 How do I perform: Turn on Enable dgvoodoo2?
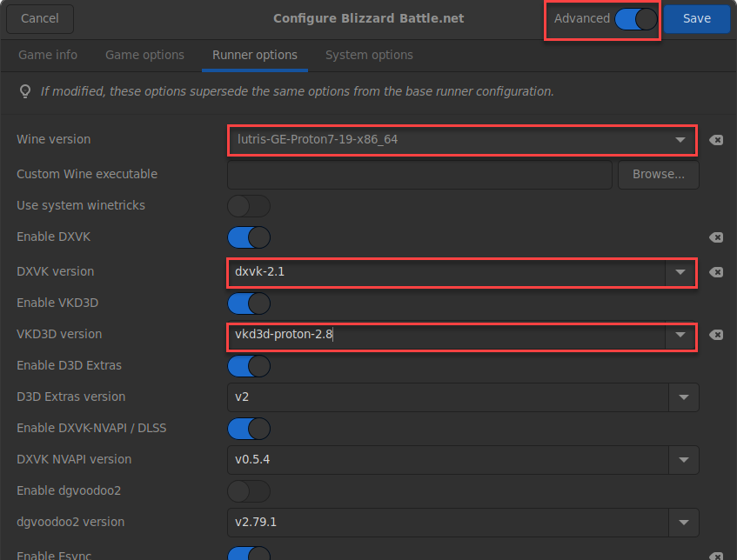click(x=249, y=491)
